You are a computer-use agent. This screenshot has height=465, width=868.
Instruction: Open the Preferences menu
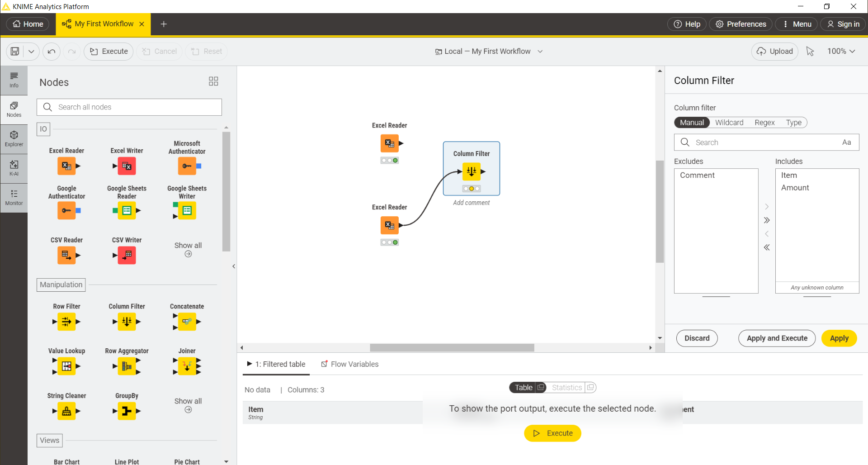coord(741,24)
